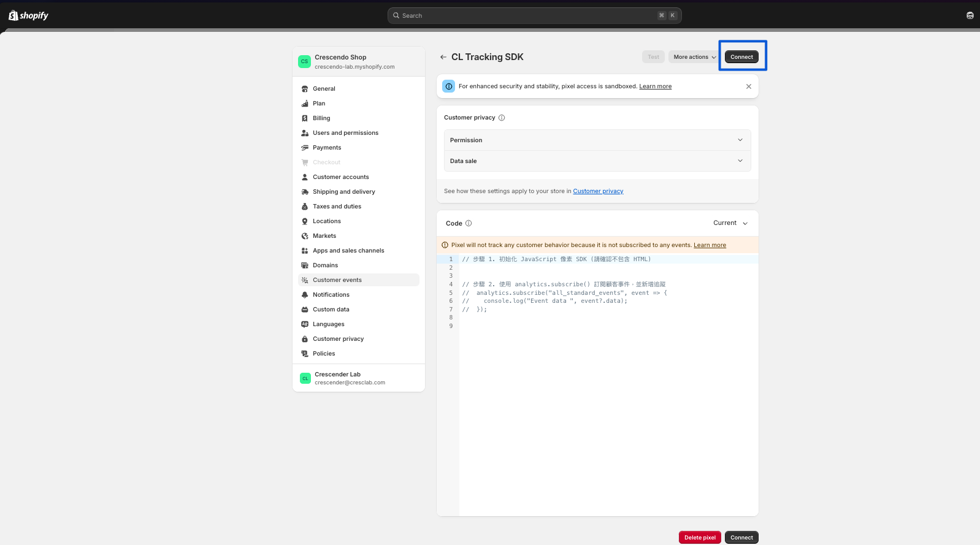The width and height of the screenshot is (980, 545).
Task: Click the info icon next to Code
Action: [x=469, y=223]
